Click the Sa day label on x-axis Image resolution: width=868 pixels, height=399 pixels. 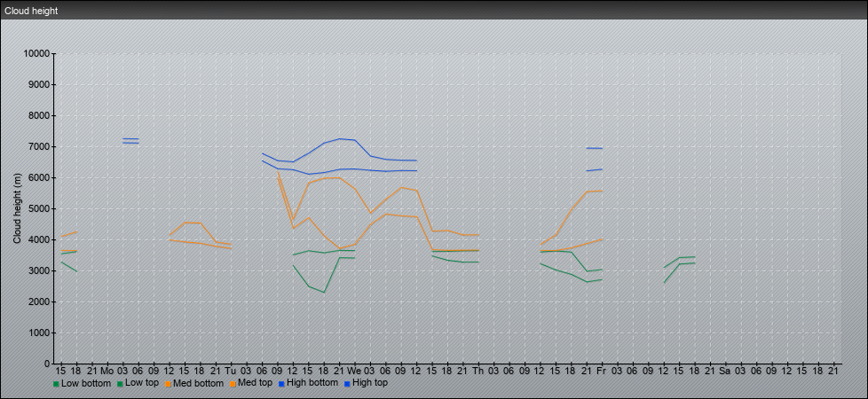(x=724, y=372)
